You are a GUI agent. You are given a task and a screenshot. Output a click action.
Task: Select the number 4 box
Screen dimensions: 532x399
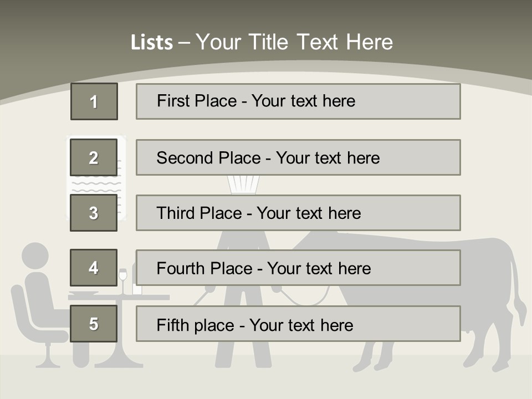click(x=94, y=268)
